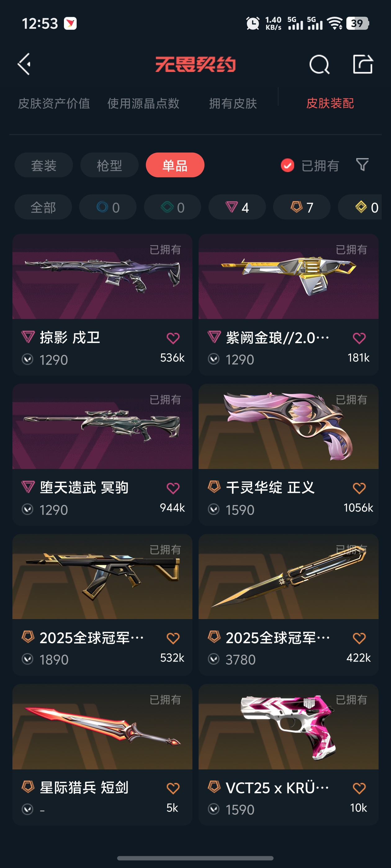Like the 千灵华绽 正义 heart icon
The image size is (391, 868).
(359, 488)
